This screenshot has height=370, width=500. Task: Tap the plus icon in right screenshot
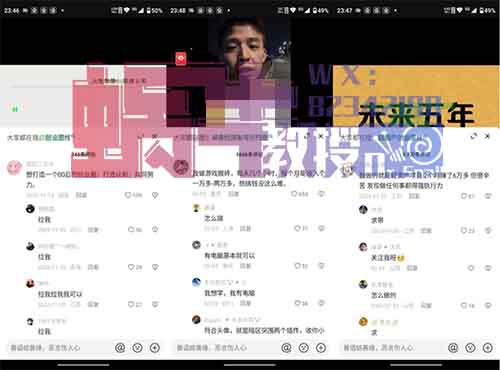487,348
